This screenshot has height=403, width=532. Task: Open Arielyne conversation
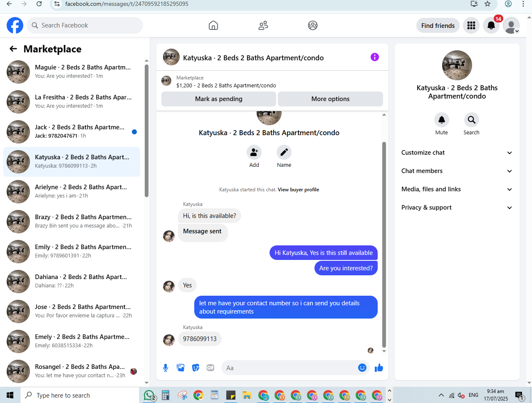coord(72,192)
